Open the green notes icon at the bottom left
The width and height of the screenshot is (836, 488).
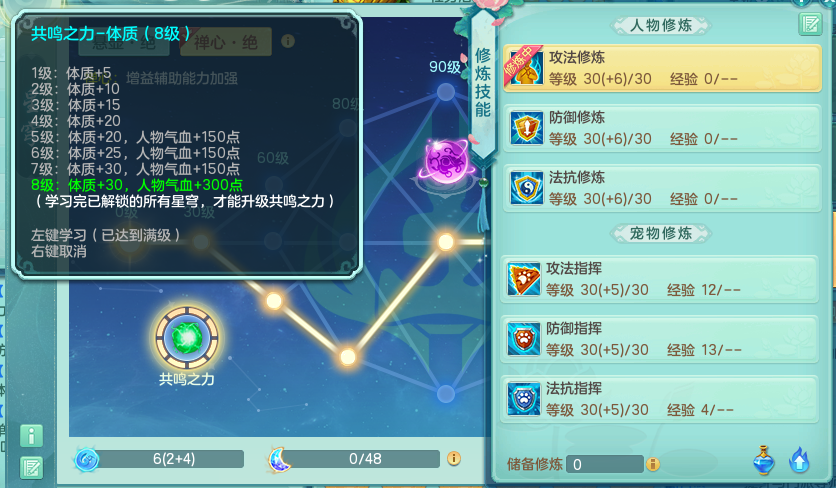31,468
